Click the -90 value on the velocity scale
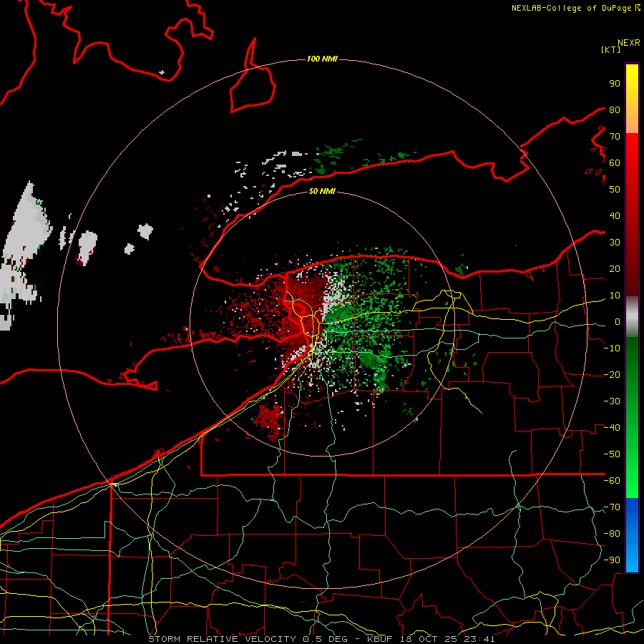Image resolution: width=644 pixels, height=644 pixels. tap(612, 560)
